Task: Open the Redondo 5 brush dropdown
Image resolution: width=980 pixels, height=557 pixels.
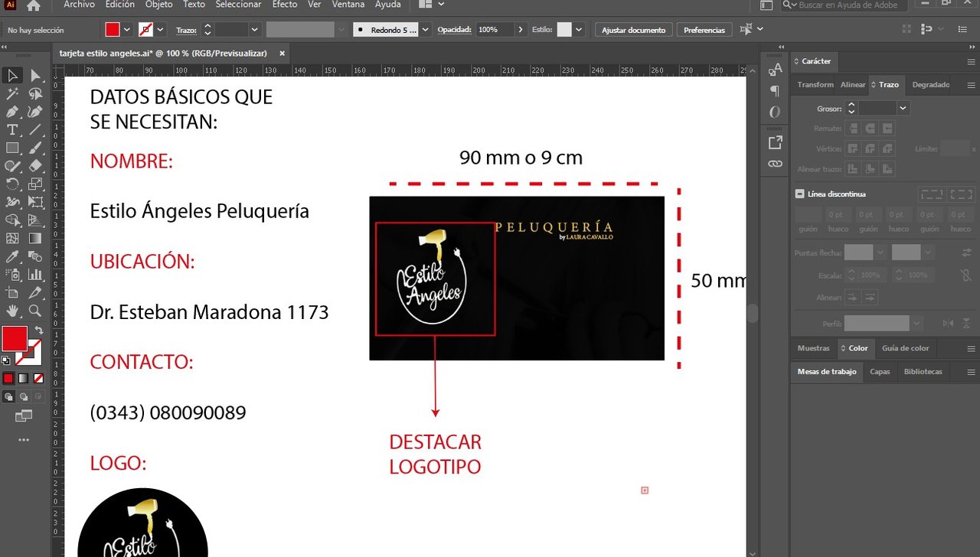Action: 425,30
